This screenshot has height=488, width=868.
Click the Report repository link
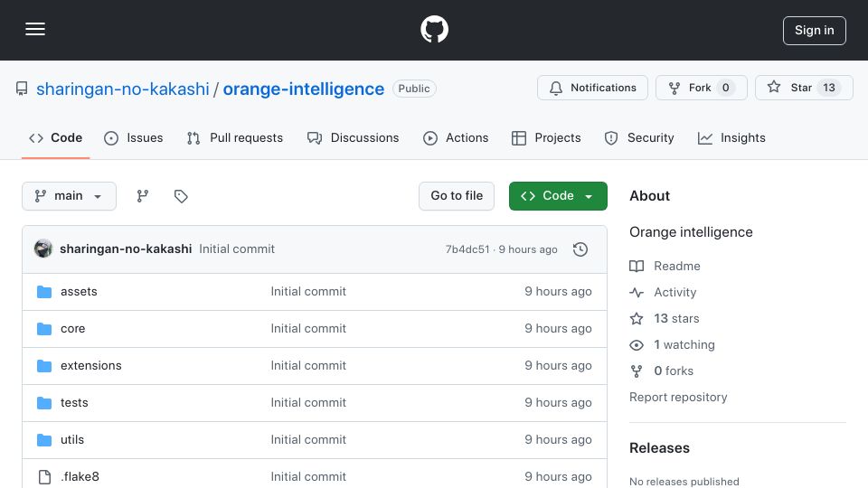pos(678,398)
